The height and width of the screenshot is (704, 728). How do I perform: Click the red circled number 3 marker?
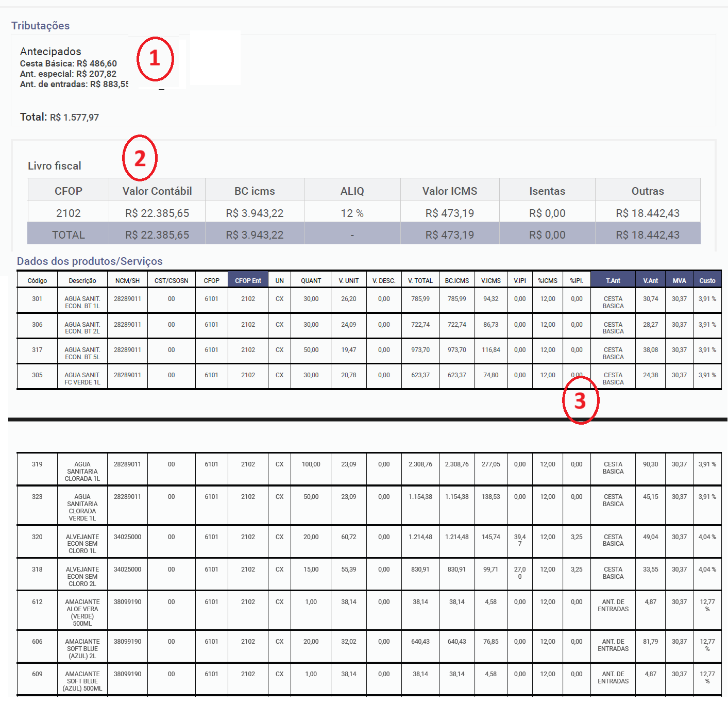(580, 400)
